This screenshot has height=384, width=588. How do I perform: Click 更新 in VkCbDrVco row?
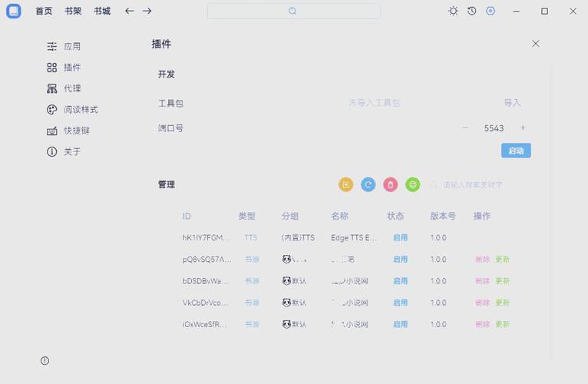point(503,303)
